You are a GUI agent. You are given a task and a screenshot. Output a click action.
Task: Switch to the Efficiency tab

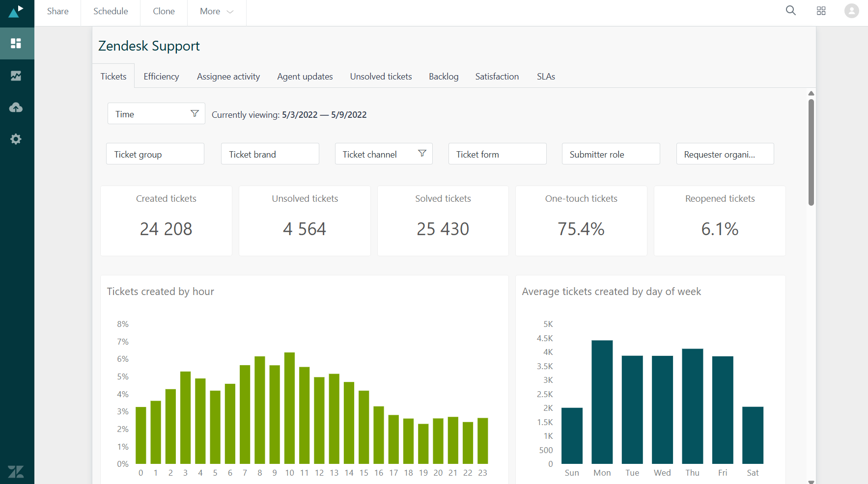coord(161,76)
